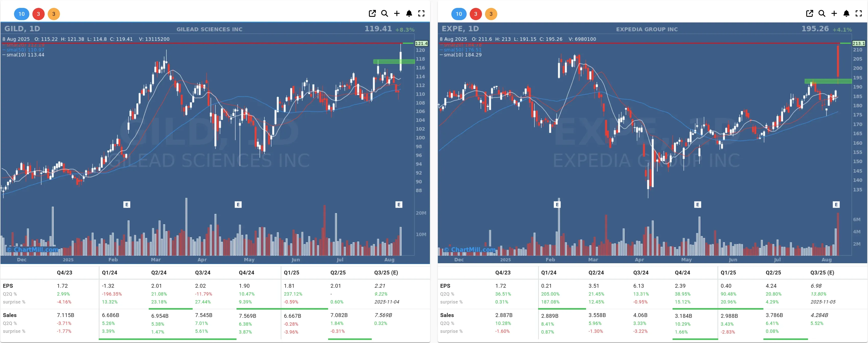This screenshot has width=868, height=343.
Task: Click EXPE EPS estimate 6.98
Action: pyautogui.click(x=816, y=286)
